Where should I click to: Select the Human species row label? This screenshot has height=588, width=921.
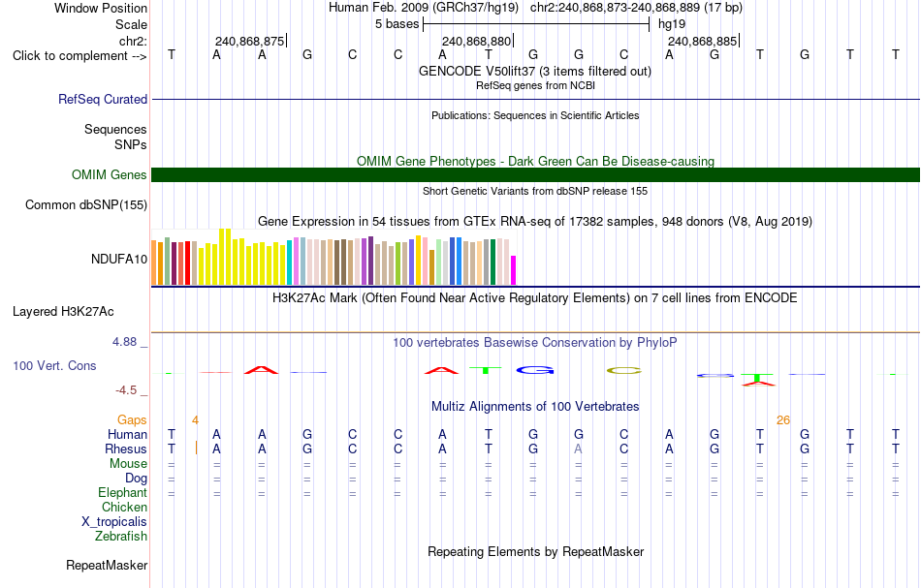(127, 434)
